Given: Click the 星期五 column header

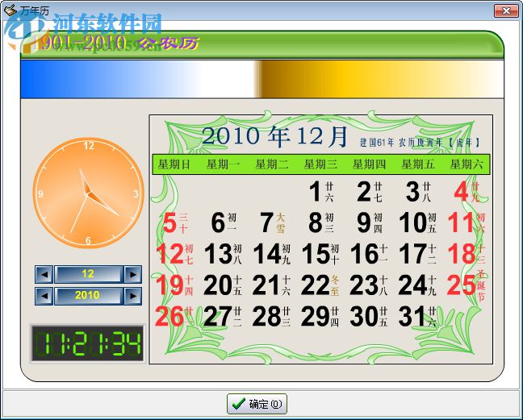Looking at the screenshot, I should pos(418,164).
